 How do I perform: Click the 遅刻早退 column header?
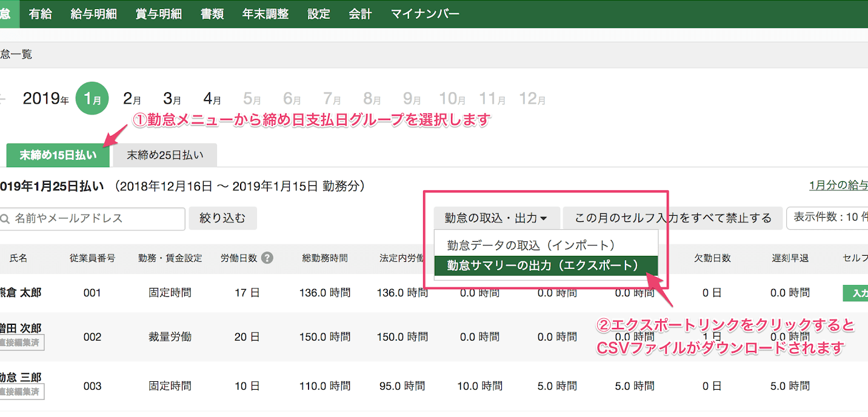(x=790, y=258)
